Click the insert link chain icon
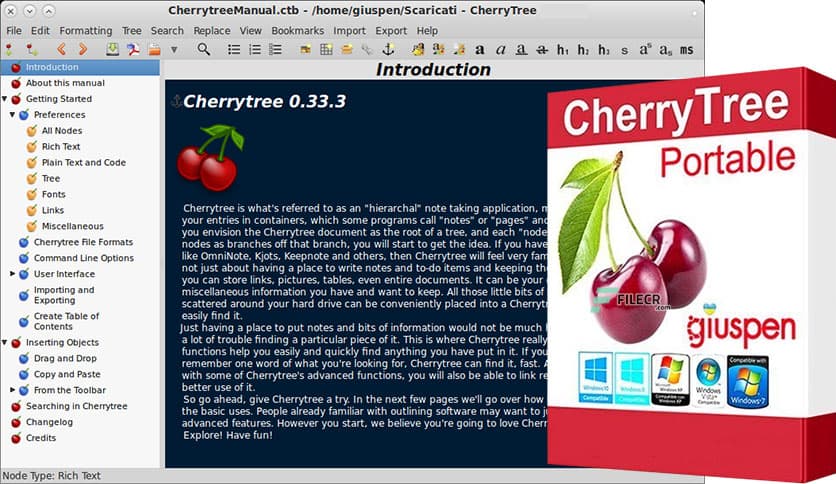 (367, 50)
